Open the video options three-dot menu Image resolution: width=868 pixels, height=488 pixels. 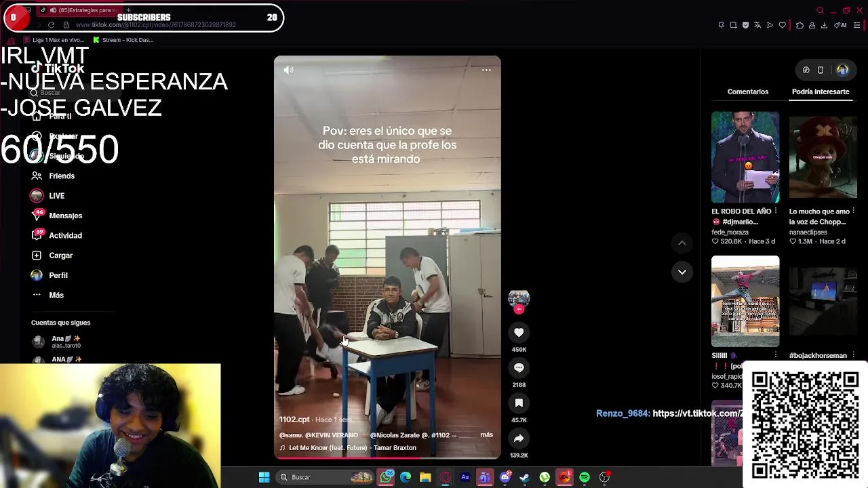coord(486,70)
